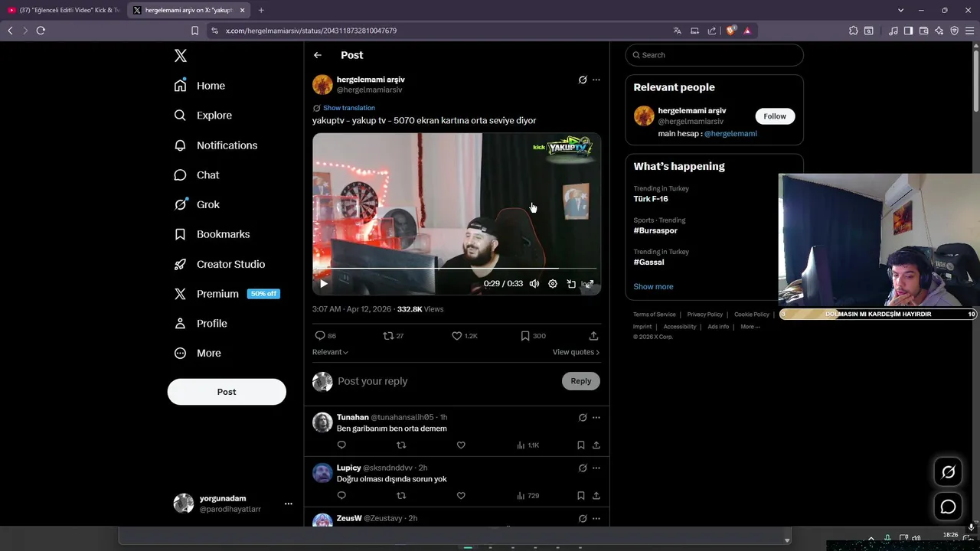Click the white Post button

(227, 392)
